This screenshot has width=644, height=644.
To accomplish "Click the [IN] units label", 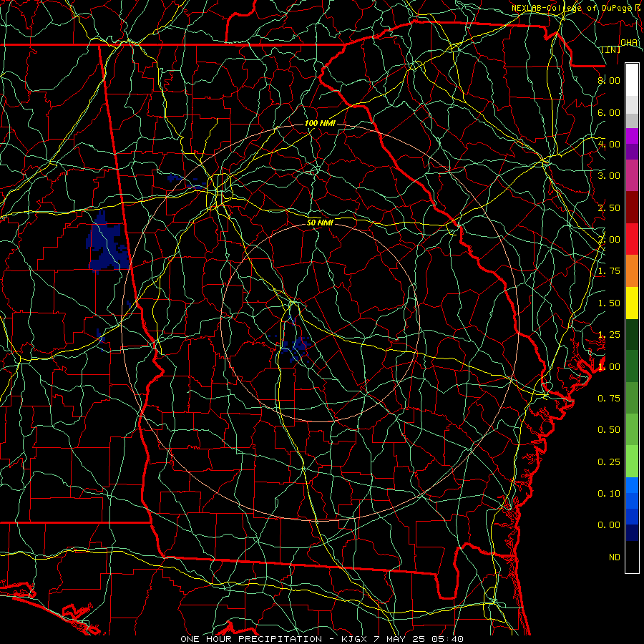I will tap(611, 49).
